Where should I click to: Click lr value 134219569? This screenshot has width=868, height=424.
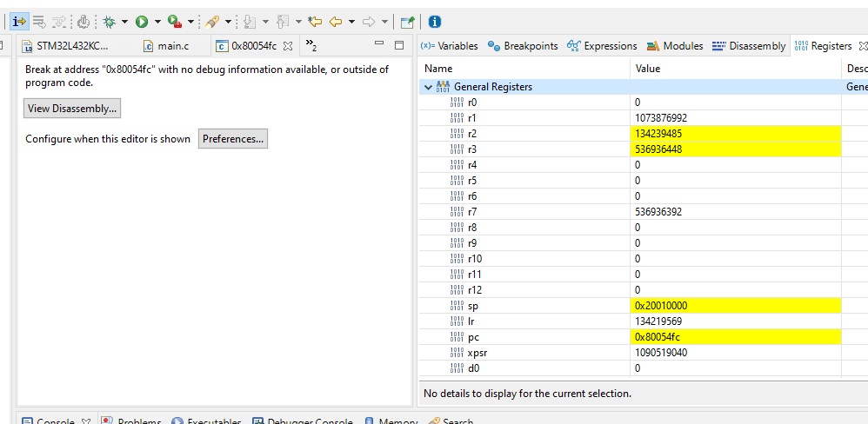658,321
